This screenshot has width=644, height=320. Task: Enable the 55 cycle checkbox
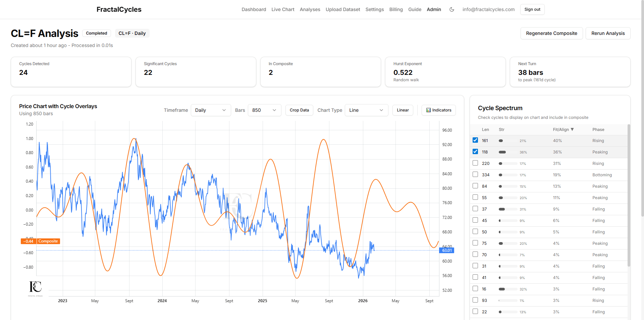(475, 197)
